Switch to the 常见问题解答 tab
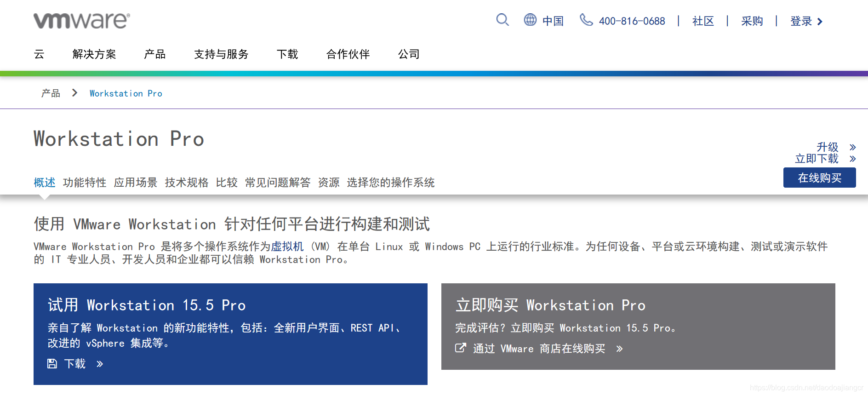868x396 pixels. (x=278, y=183)
